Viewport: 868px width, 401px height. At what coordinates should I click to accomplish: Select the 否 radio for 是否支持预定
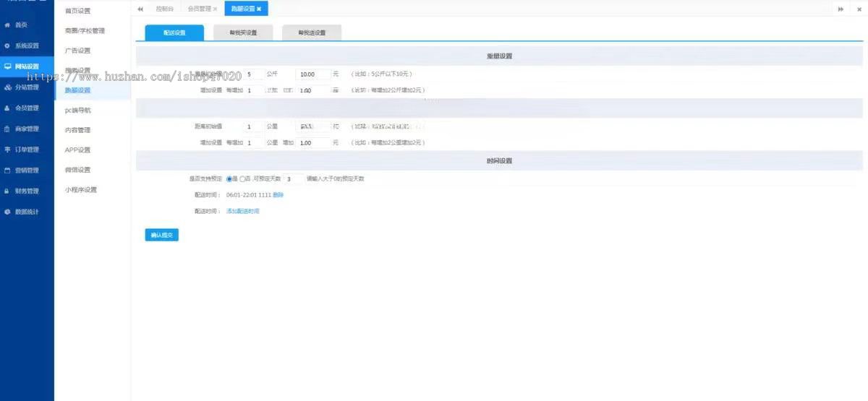[x=242, y=178]
